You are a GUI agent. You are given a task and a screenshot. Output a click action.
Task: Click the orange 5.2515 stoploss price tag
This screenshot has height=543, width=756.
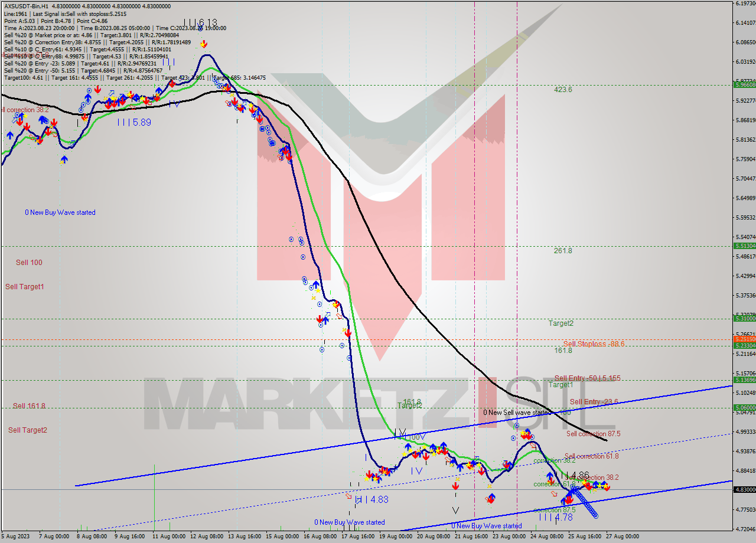[744, 339]
